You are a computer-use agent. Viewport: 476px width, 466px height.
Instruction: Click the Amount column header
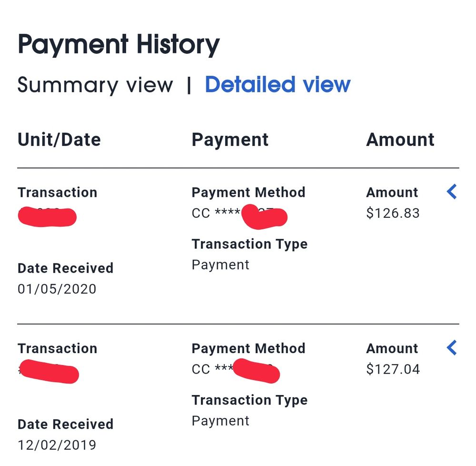(400, 140)
